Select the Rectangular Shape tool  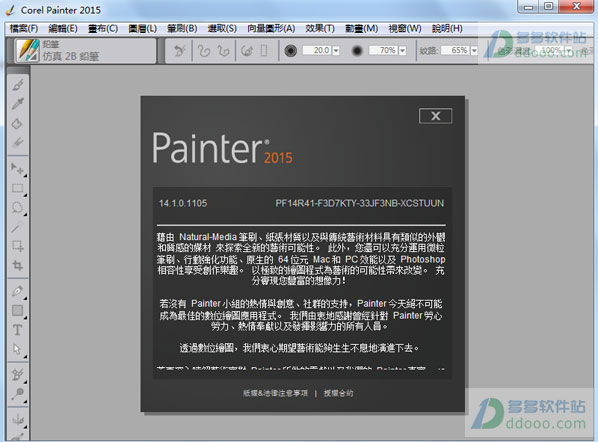point(18,310)
